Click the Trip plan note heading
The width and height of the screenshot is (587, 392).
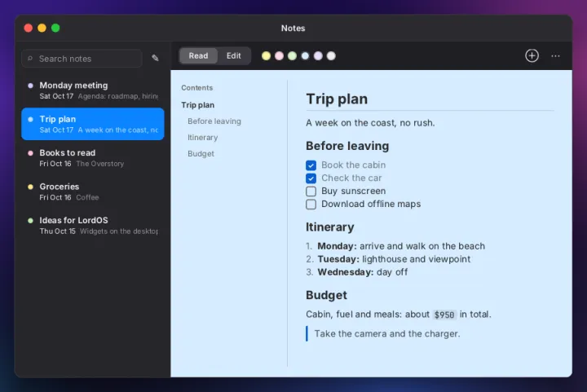click(x=337, y=99)
